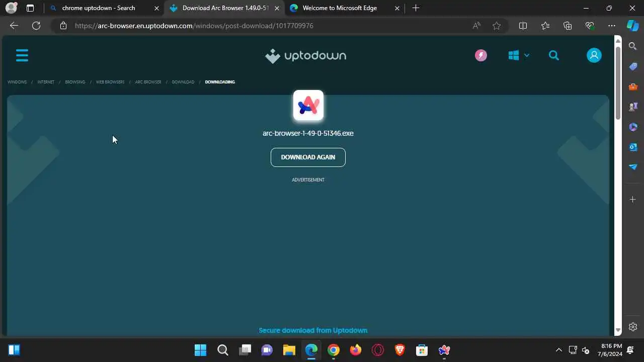The image size is (644, 362).
Task: Refresh the current page
Action: tap(36, 26)
